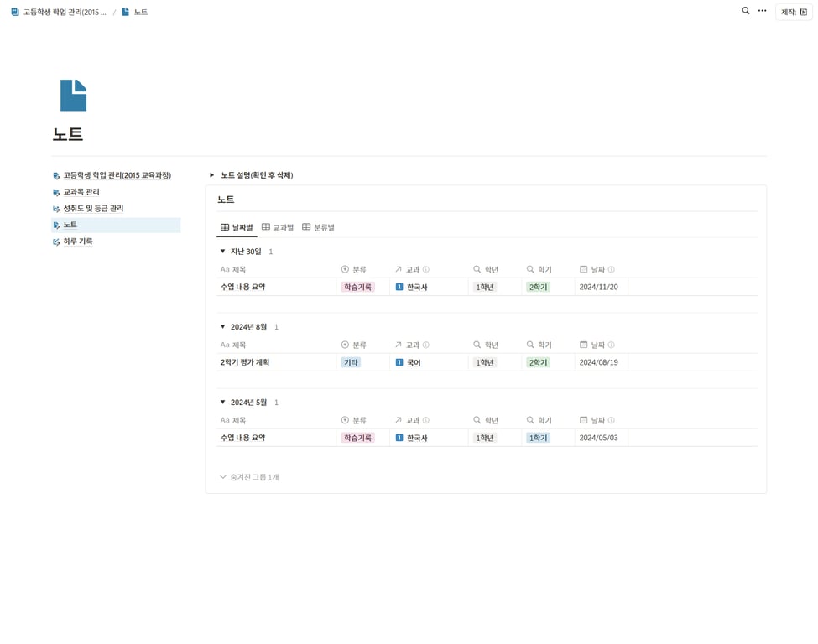
Task: Click the 1학기 tag in 2024/05/03 row
Action: pyautogui.click(x=538, y=438)
